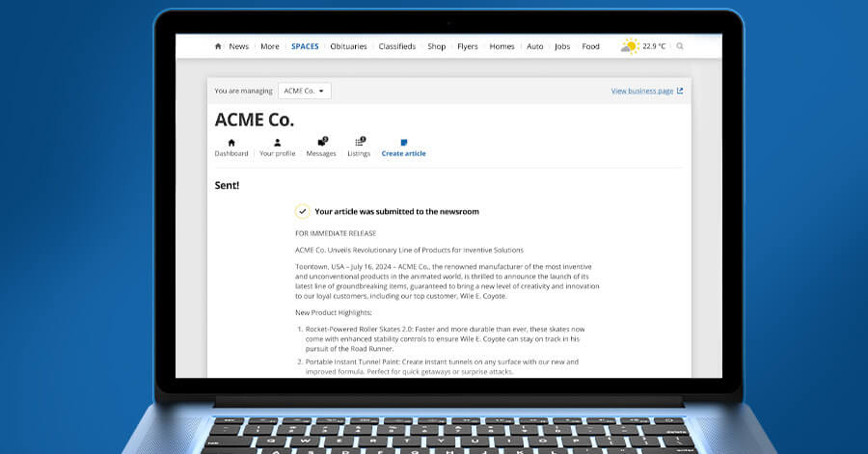
Task: Open the Flyers page
Action: (468, 46)
